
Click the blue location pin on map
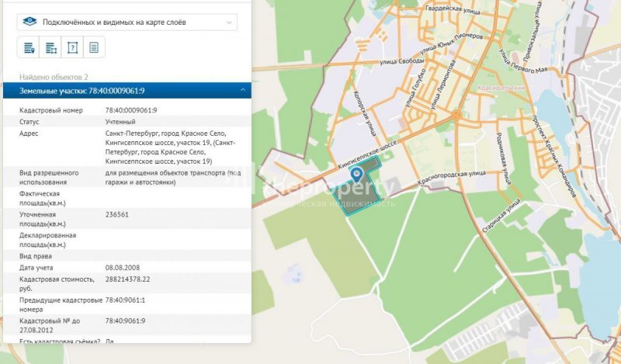point(357,175)
